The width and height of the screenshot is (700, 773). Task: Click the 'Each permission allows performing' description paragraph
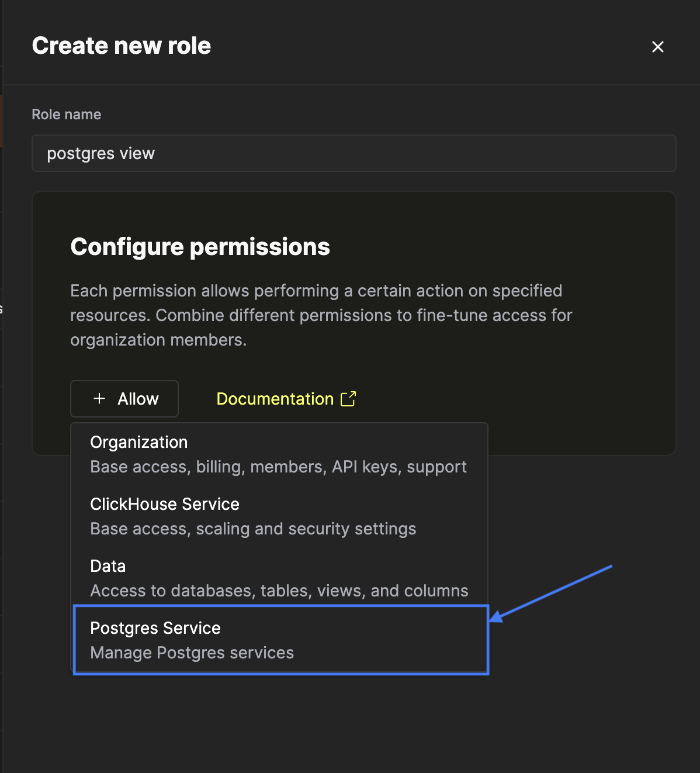coord(321,315)
